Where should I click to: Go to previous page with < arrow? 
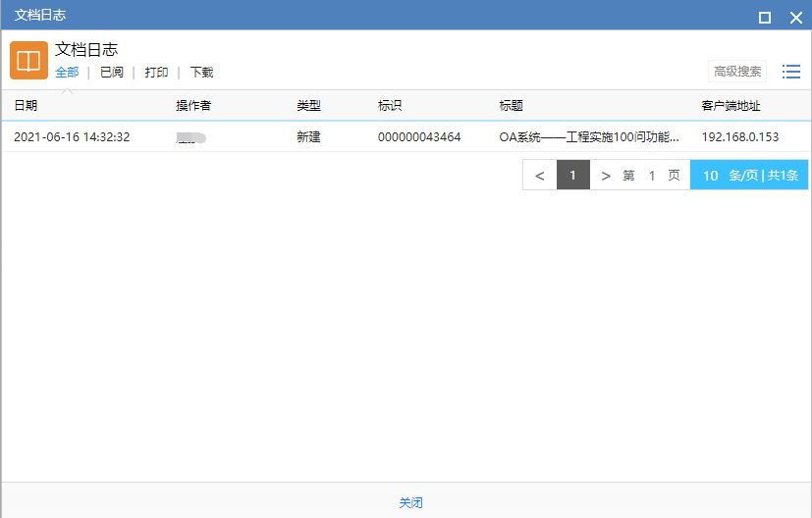[539, 176]
